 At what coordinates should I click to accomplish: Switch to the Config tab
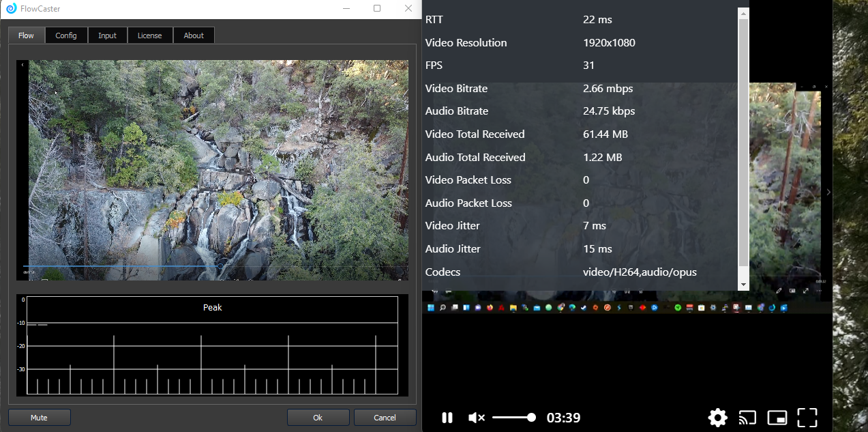tap(66, 35)
